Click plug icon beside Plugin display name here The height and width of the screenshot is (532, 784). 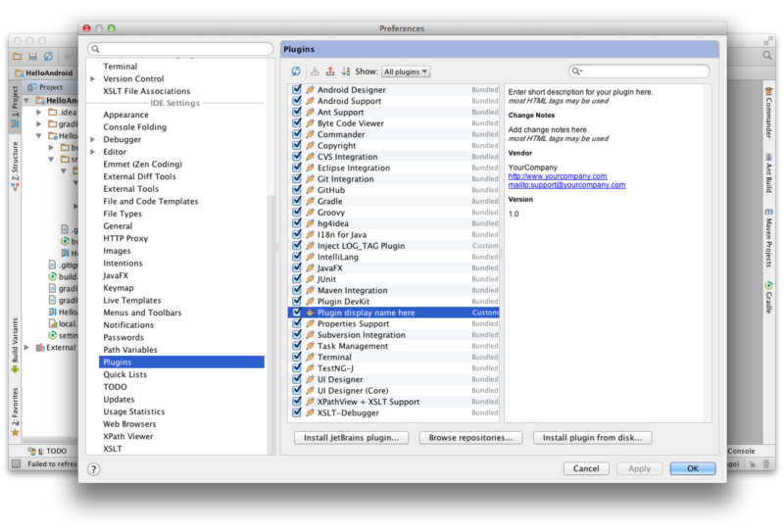(310, 313)
